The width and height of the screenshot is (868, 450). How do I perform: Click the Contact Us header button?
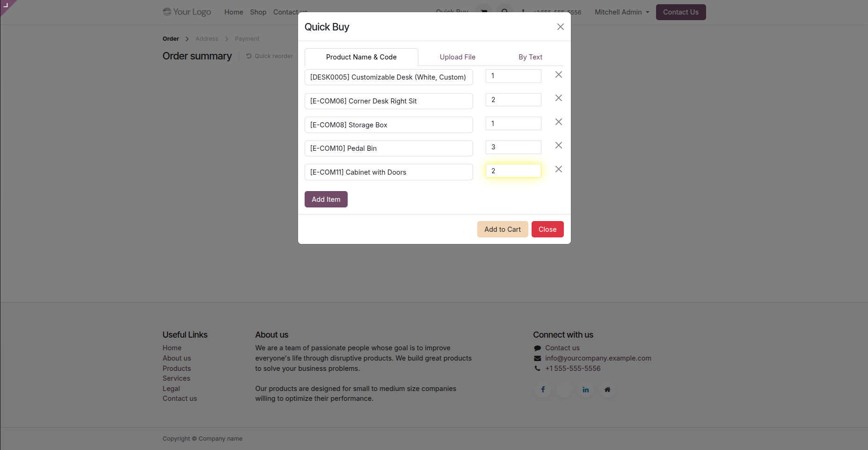pyautogui.click(x=680, y=12)
